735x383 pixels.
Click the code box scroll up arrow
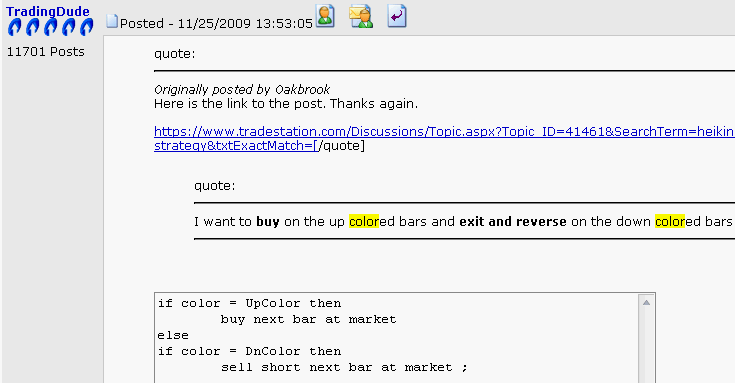(x=646, y=302)
